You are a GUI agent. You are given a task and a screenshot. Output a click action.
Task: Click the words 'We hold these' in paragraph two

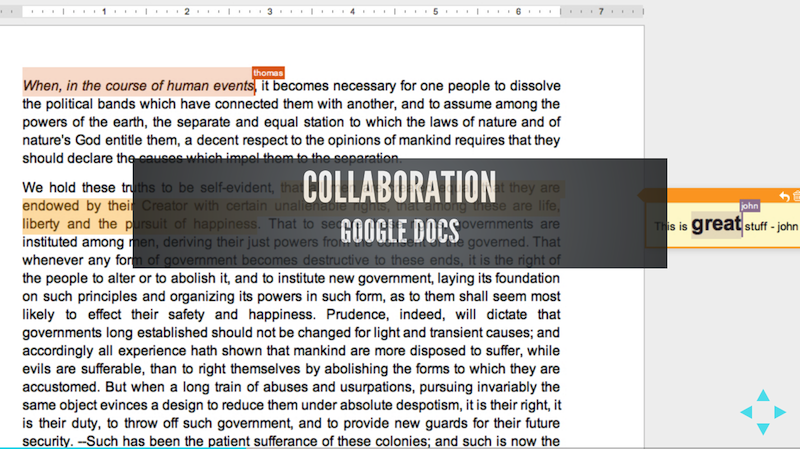coord(69,188)
